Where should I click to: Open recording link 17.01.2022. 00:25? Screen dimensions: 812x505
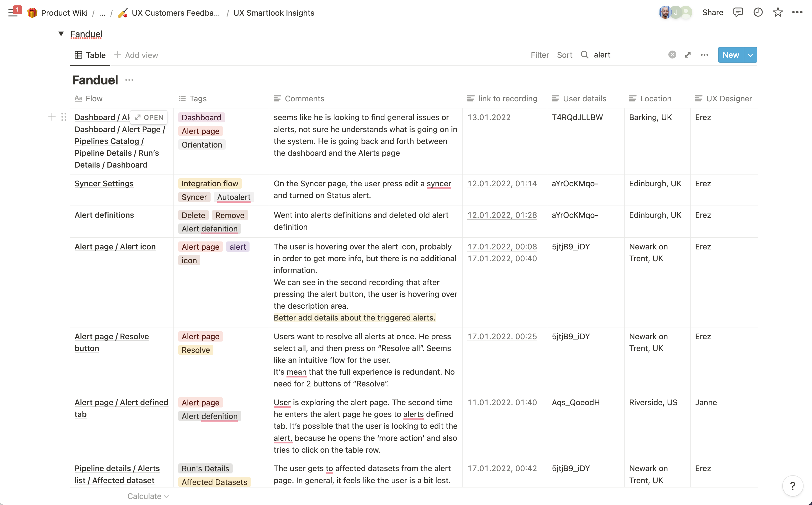[x=502, y=336]
